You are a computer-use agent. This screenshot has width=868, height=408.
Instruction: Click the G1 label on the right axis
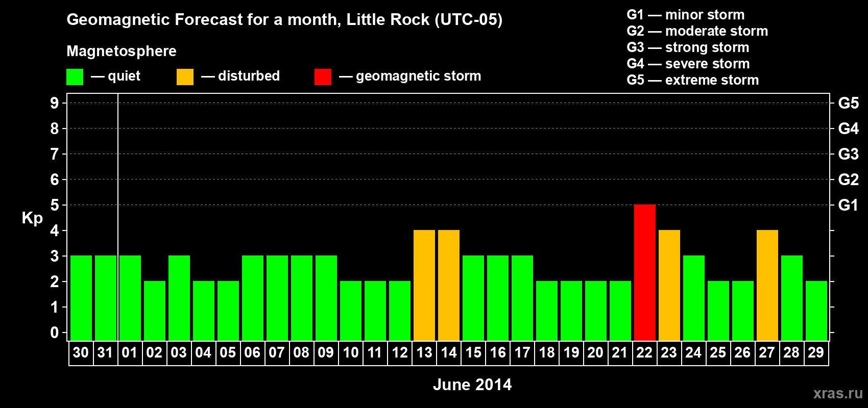point(848,205)
